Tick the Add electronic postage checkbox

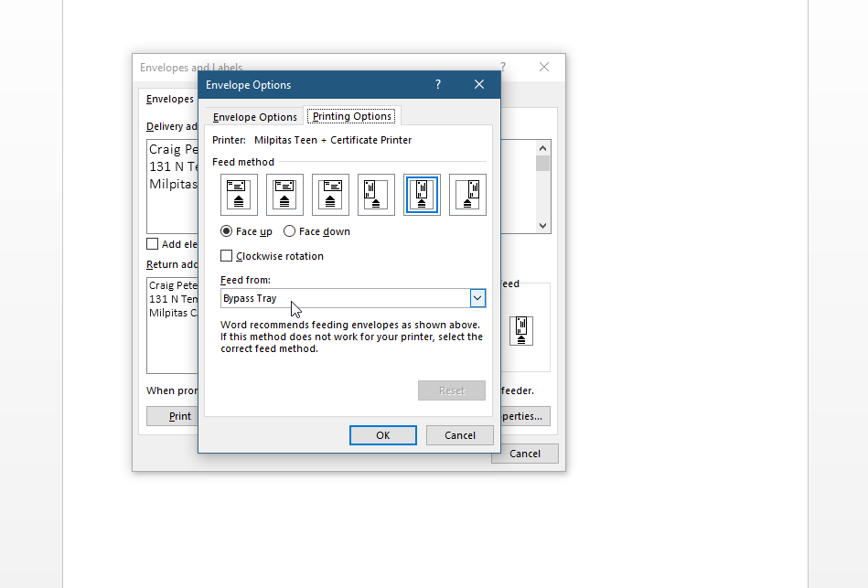coord(153,244)
